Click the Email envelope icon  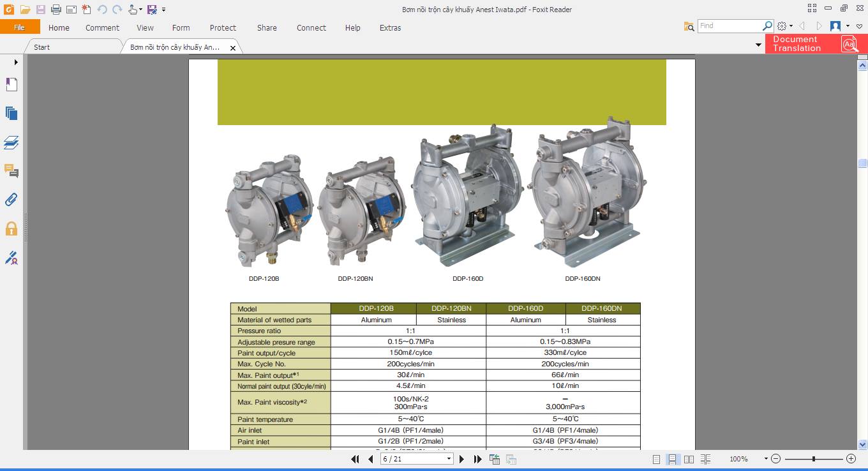pos(71,10)
